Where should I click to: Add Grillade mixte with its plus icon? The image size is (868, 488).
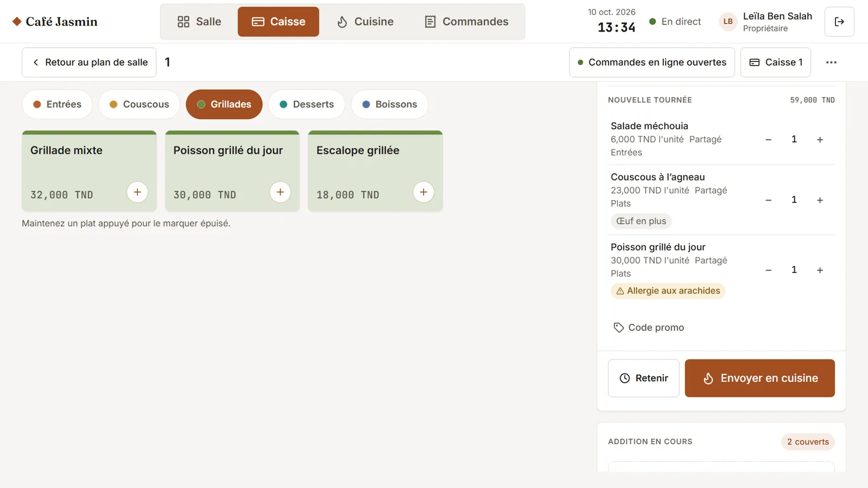click(137, 192)
